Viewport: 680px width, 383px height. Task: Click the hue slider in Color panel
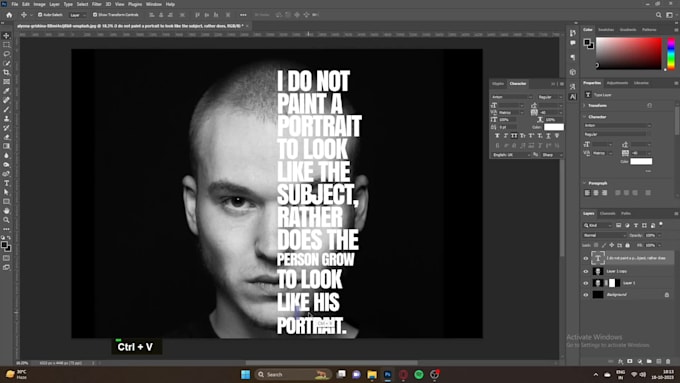[671, 53]
